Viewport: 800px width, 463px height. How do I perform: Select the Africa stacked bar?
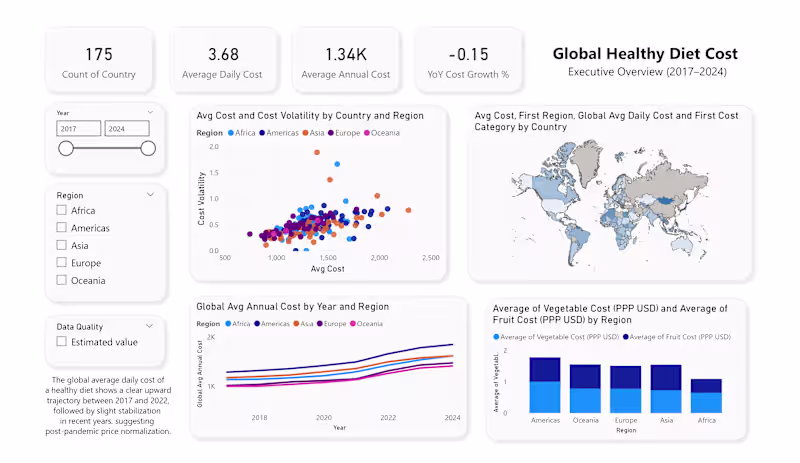click(706, 396)
